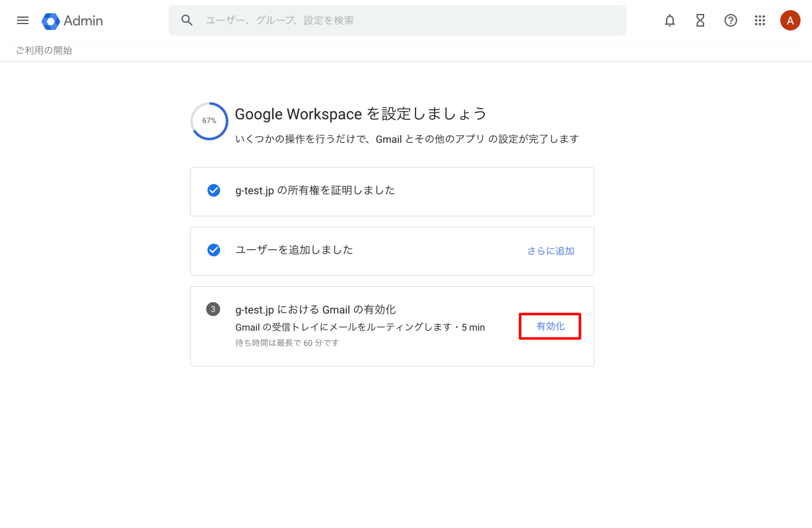Viewport: 812px width, 528px height.
Task: Click the heading Google Workspace を設定しましょう
Action: pos(361,114)
